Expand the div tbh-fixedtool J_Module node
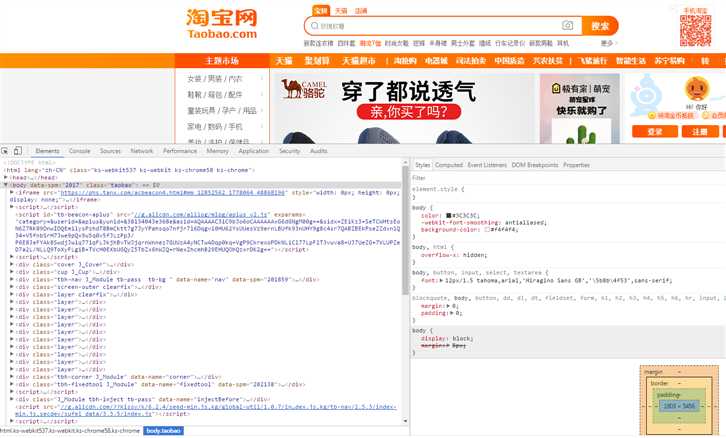Viewport: 726px width, 438px height. point(12,384)
